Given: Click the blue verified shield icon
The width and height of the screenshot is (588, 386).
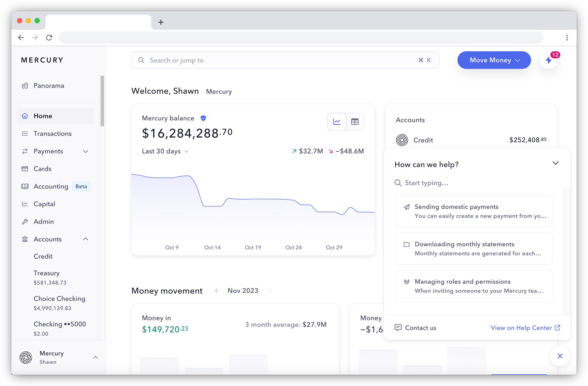Looking at the screenshot, I should point(203,118).
